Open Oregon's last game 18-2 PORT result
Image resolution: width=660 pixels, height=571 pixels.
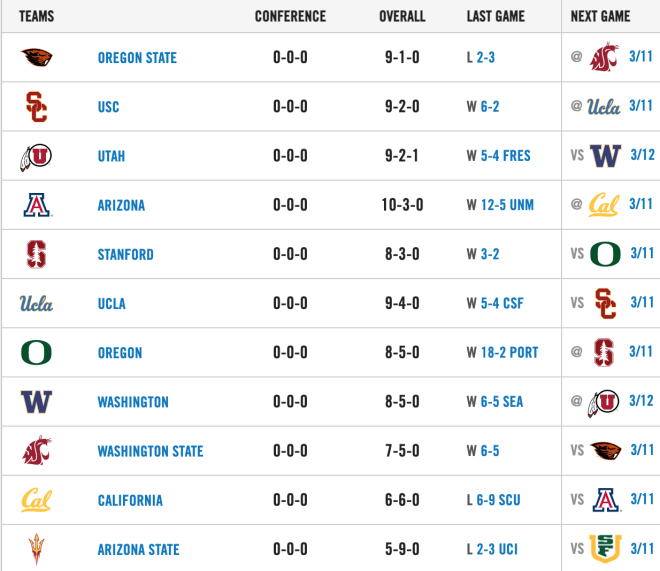[x=510, y=352]
